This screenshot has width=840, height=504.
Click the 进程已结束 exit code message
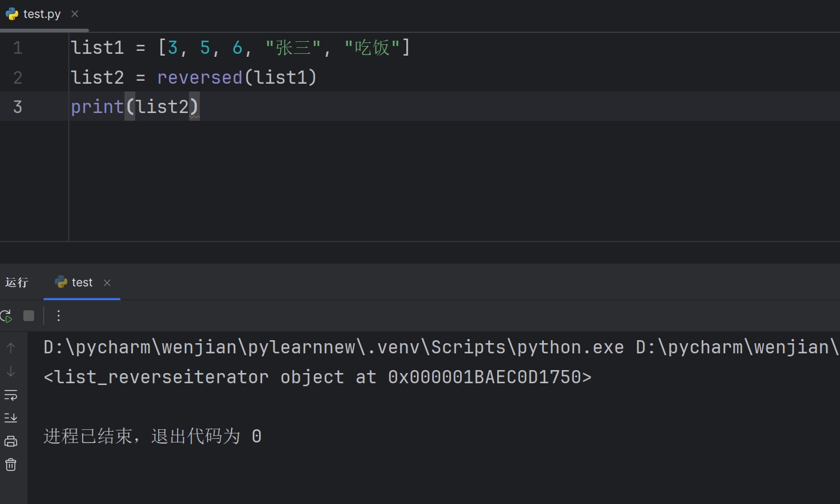(x=153, y=436)
